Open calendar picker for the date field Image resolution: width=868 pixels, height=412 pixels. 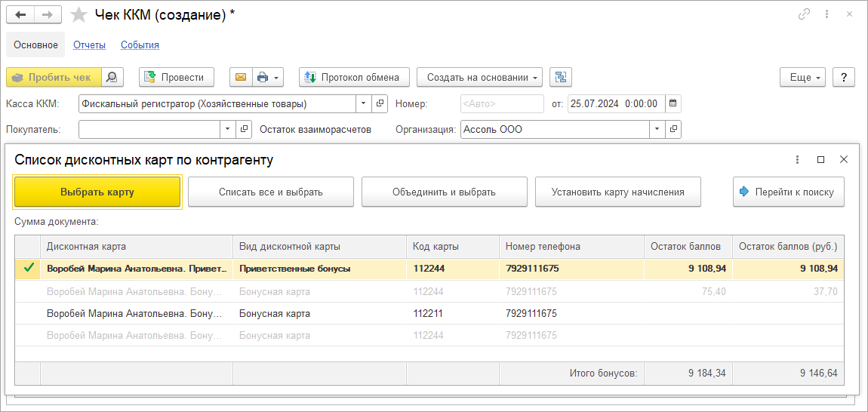point(673,103)
